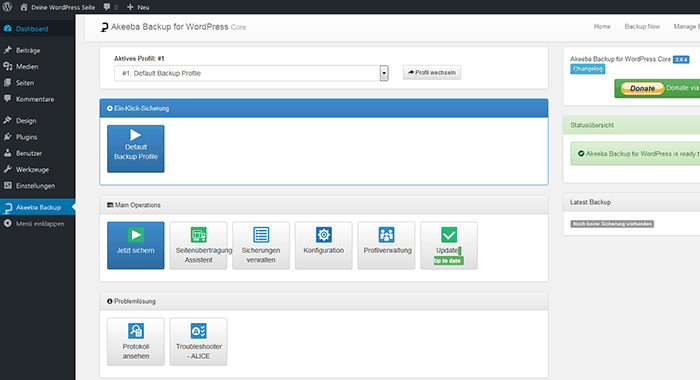This screenshot has height=380, width=700.
Task: Open Plugins in the sidebar
Action: coord(38,137)
